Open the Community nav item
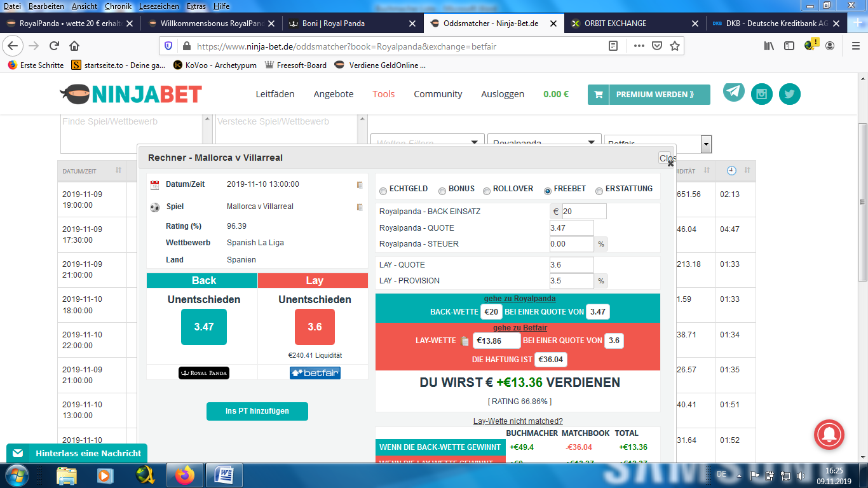 (438, 94)
